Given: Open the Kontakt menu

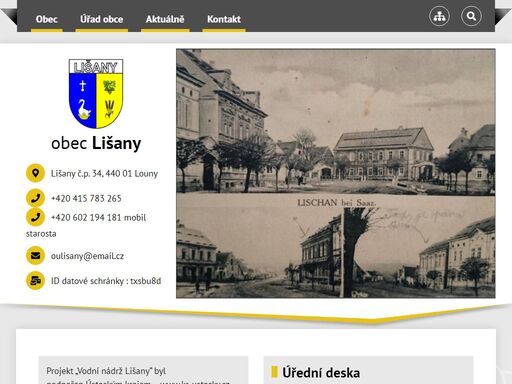Looking at the screenshot, I should pyautogui.click(x=224, y=19).
